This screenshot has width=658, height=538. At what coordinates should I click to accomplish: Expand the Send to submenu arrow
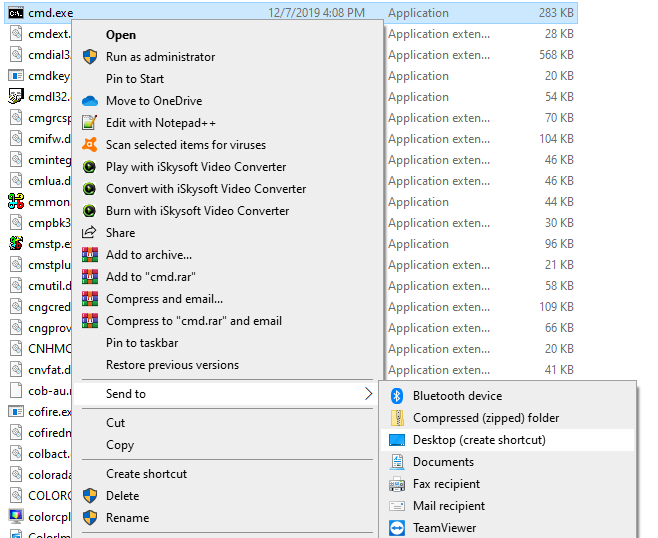tap(368, 394)
